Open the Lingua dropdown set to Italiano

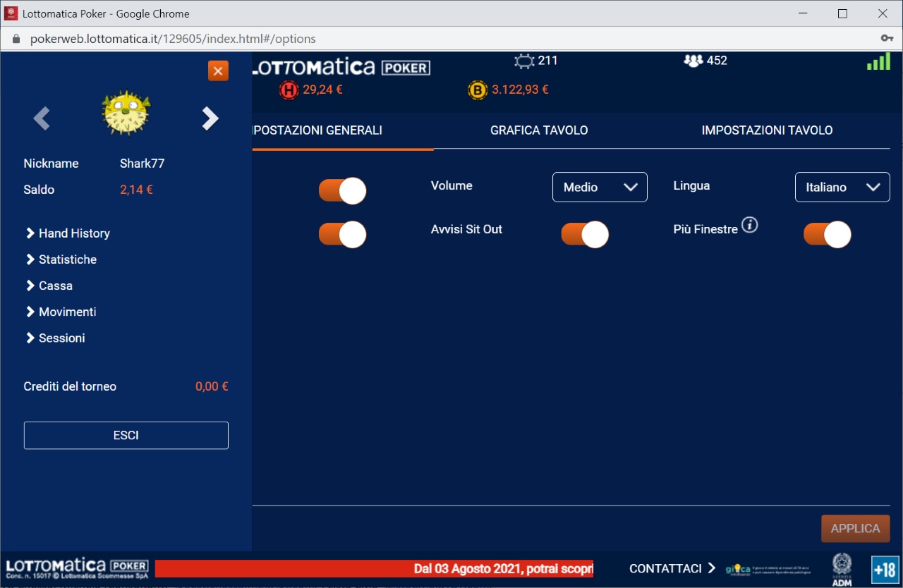(842, 187)
